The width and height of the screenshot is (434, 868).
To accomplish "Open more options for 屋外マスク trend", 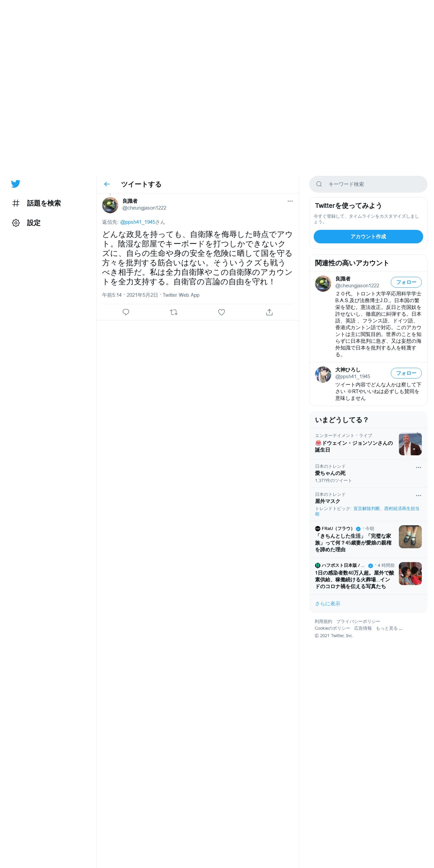I will coord(418,496).
